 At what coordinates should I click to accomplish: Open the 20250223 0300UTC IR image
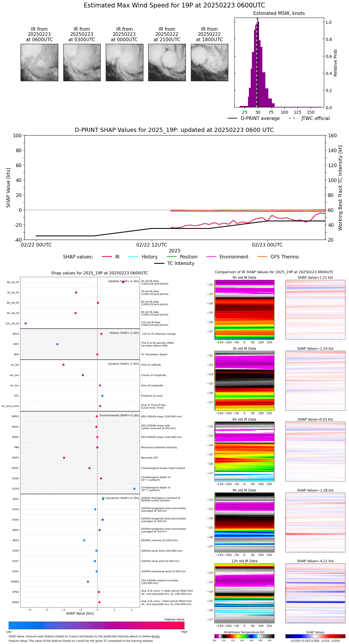[82, 62]
